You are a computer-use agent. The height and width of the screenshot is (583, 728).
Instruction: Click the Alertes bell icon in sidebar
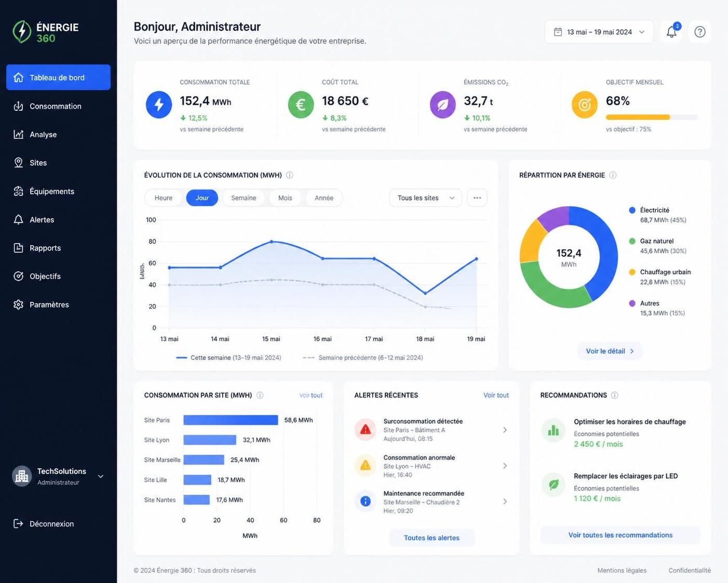coord(18,220)
